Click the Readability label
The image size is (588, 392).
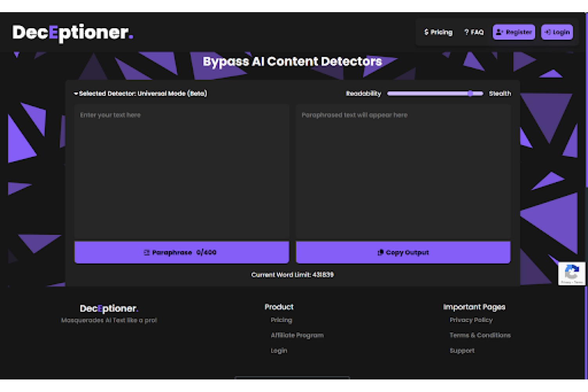coord(363,93)
